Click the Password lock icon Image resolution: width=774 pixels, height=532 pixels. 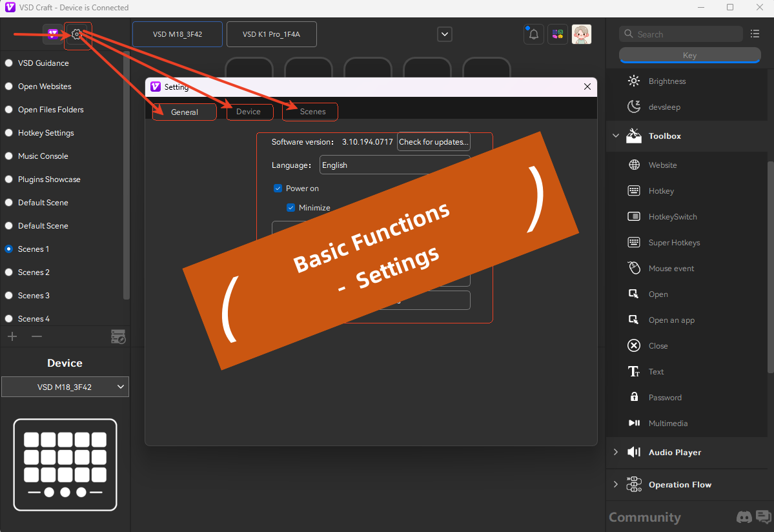(x=634, y=398)
